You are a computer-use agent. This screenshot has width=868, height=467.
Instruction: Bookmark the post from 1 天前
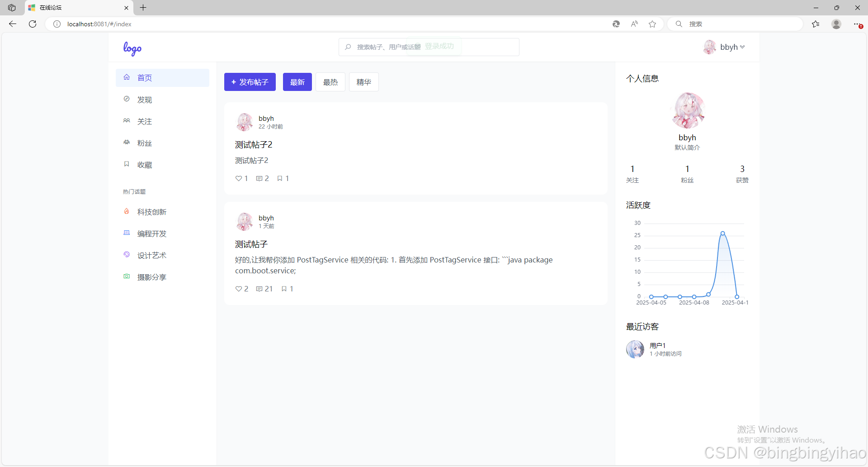click(288, 289)
